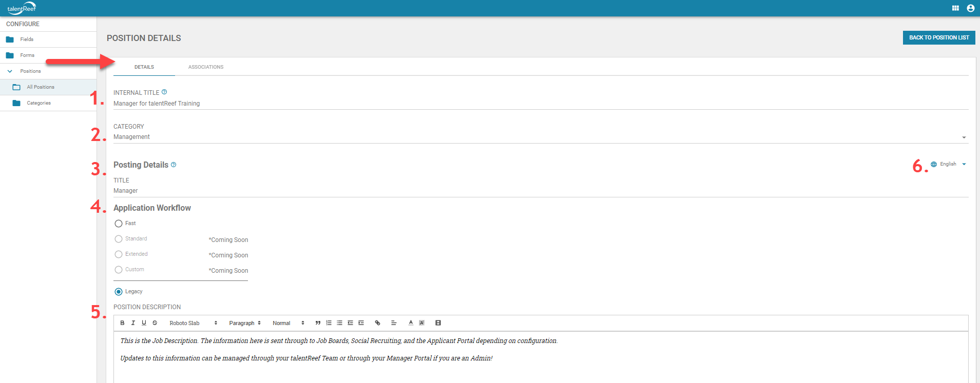Open the user account profile icon

[970, 8]
